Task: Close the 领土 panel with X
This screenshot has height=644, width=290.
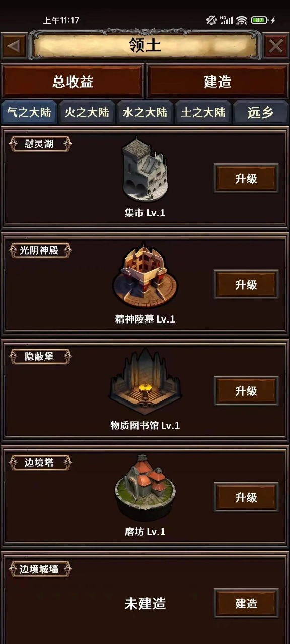Action: pos(276,46)
